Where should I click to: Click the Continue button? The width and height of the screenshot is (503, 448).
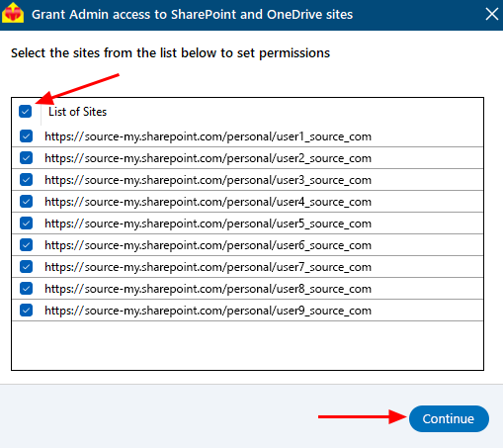point(449,418)
